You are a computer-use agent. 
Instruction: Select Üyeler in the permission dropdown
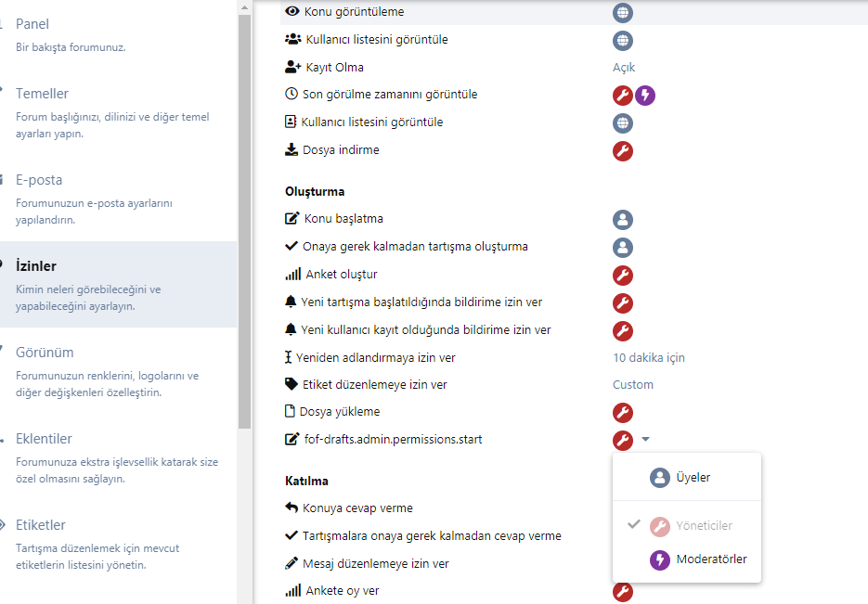tap(692, 478)
